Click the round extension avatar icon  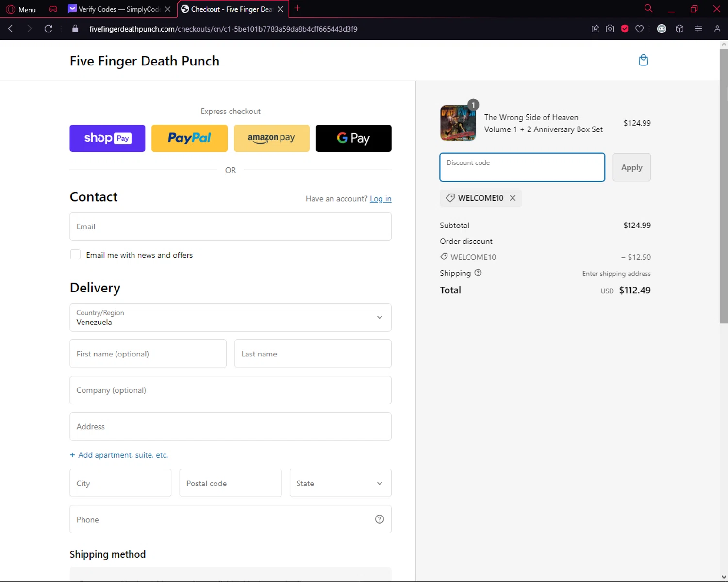coord(662,29)
